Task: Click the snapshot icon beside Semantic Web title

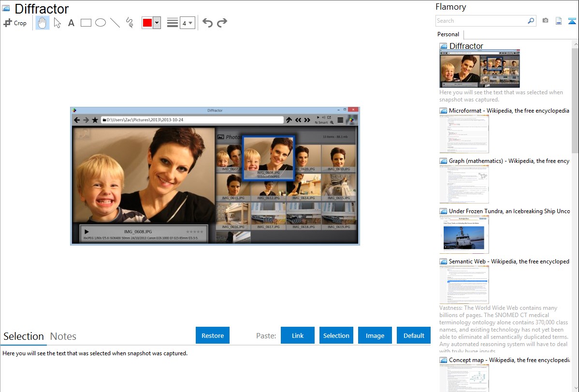Action: [443, 261]
